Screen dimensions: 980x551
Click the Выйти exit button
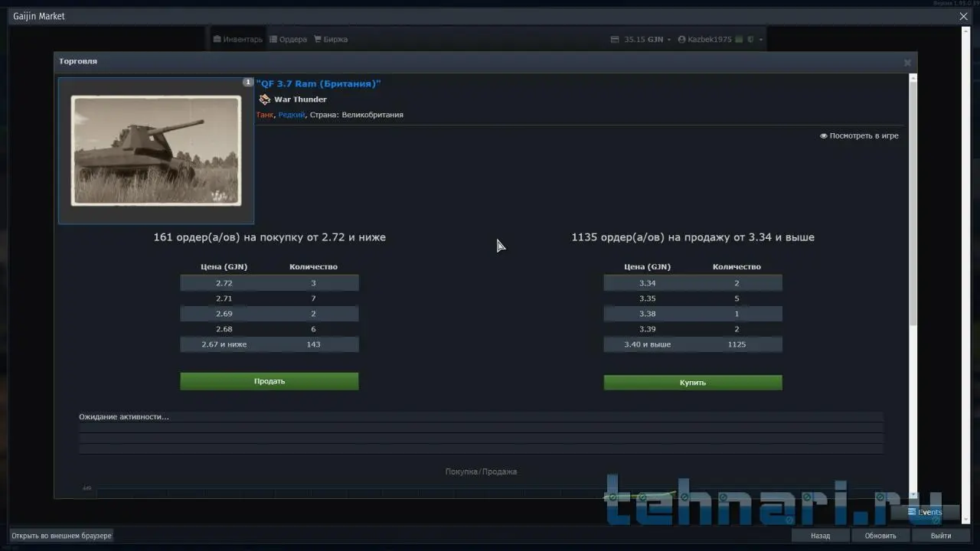941,536
